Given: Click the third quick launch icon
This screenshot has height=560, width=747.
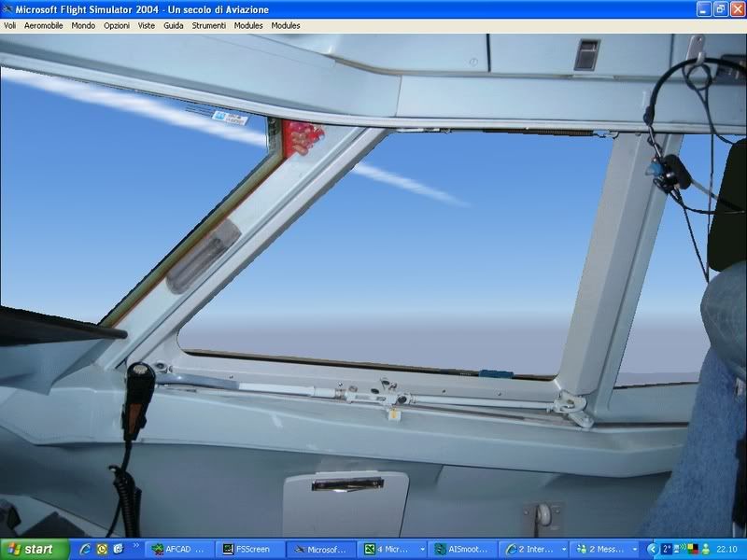Looking at the screenshot, I should pos(119,549).
